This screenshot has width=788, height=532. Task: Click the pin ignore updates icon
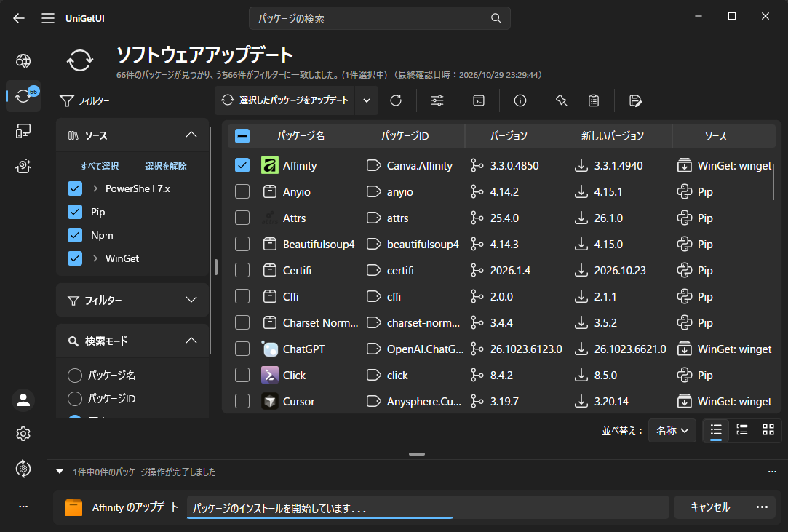click(x=561, y=100)
